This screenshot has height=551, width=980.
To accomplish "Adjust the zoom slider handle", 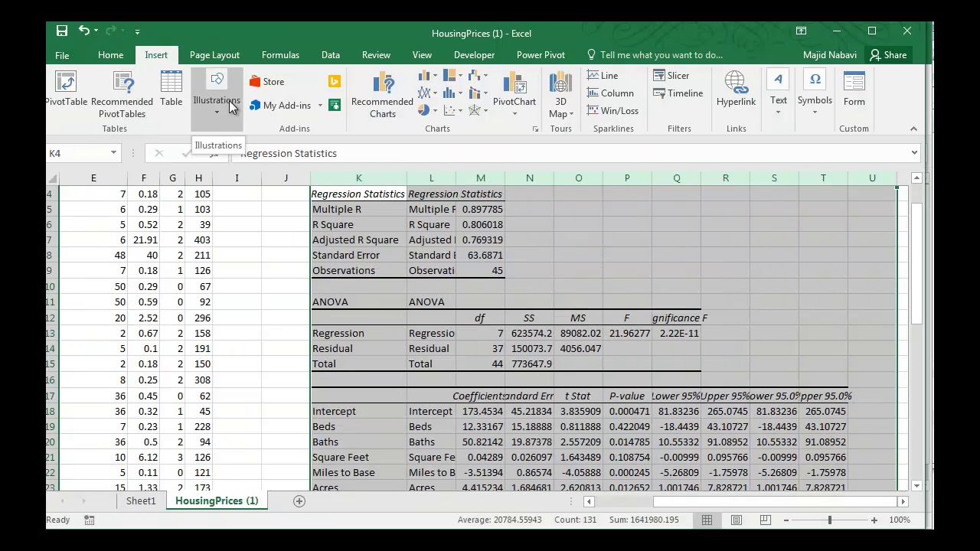I will [x=829, y=520].
